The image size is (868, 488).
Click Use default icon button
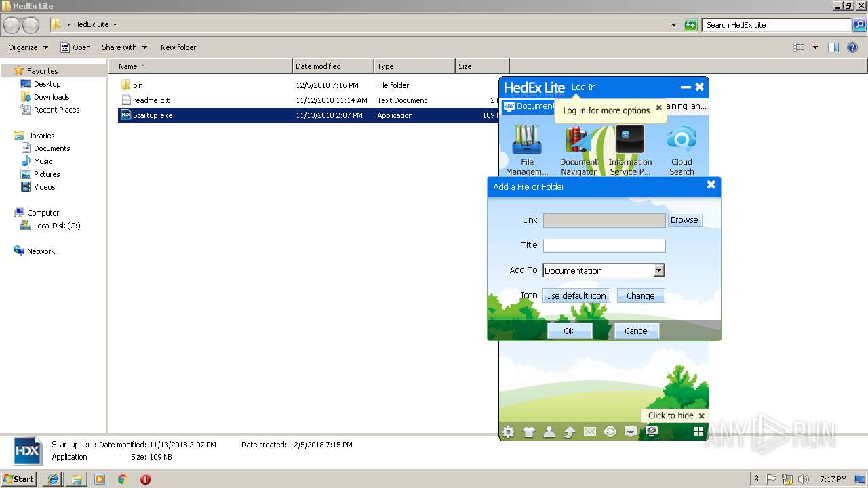[576, 296]
